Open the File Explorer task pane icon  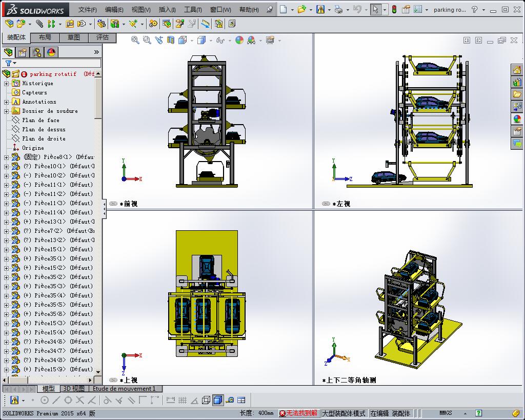click(517, 94)
